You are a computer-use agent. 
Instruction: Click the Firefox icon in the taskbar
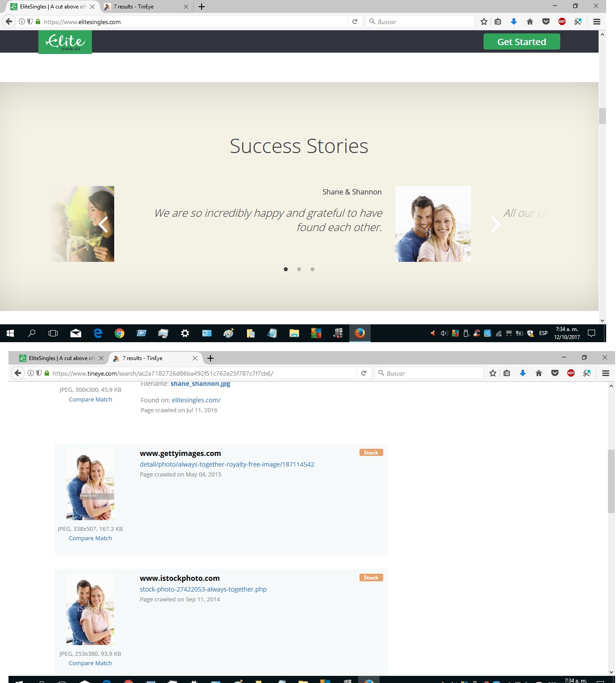360,333
